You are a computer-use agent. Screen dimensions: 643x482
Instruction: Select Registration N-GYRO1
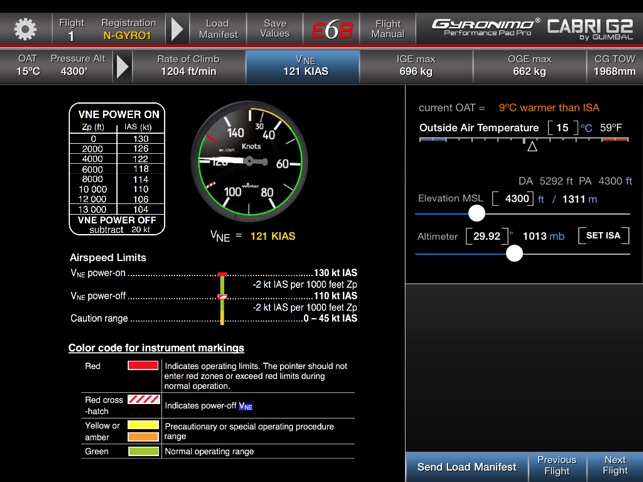tap(128, 30)
